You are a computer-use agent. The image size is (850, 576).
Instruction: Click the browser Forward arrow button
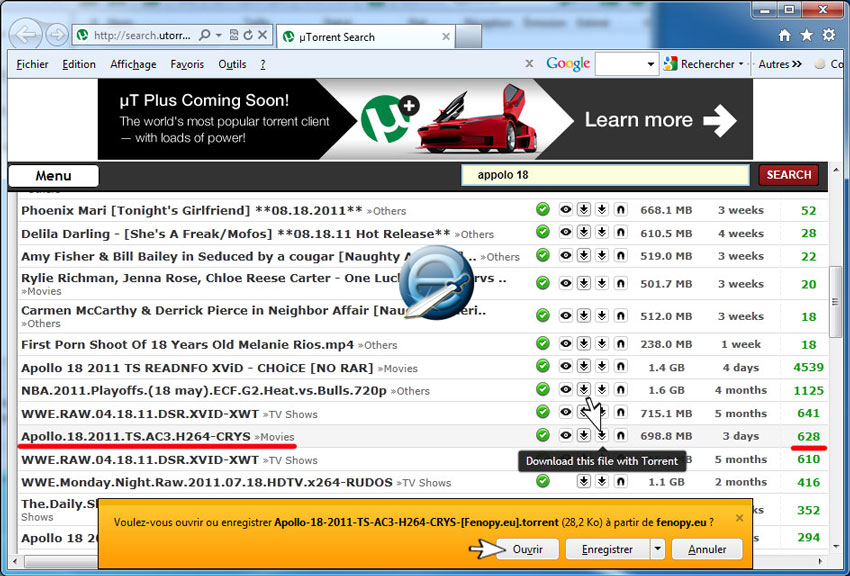(x=56, y=35)
